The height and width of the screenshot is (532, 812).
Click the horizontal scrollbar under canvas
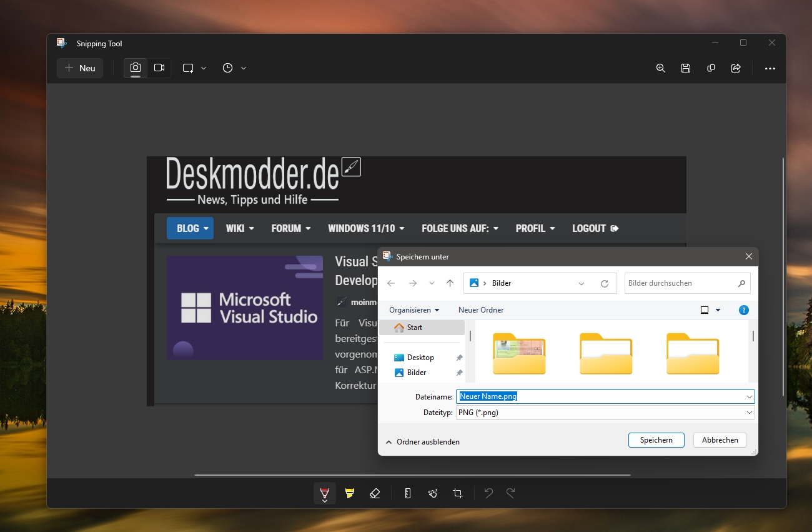pos(412,475)
